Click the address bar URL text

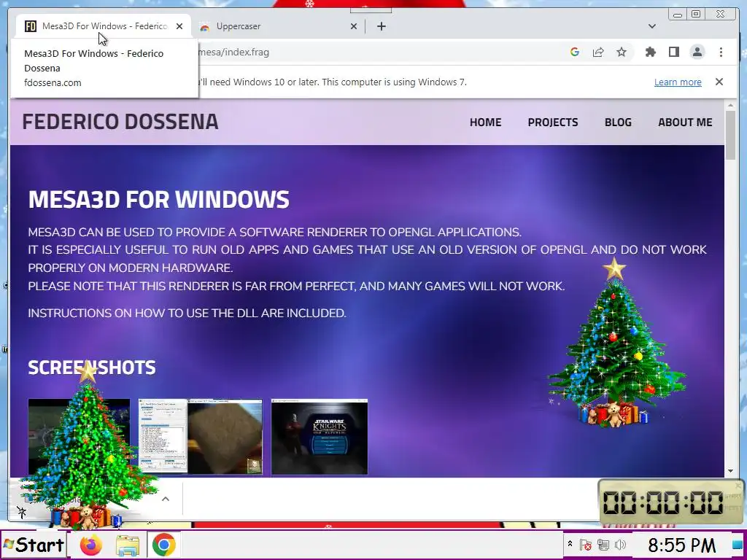233,52
